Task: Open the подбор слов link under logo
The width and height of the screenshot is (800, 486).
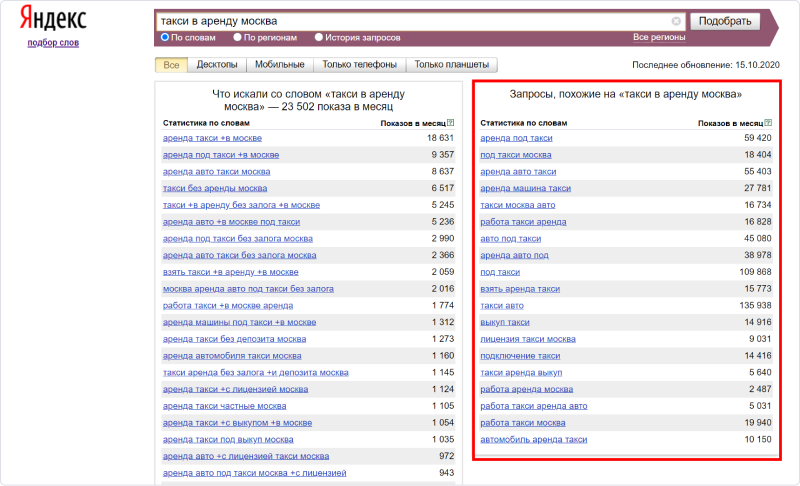Action: (52, 42)
